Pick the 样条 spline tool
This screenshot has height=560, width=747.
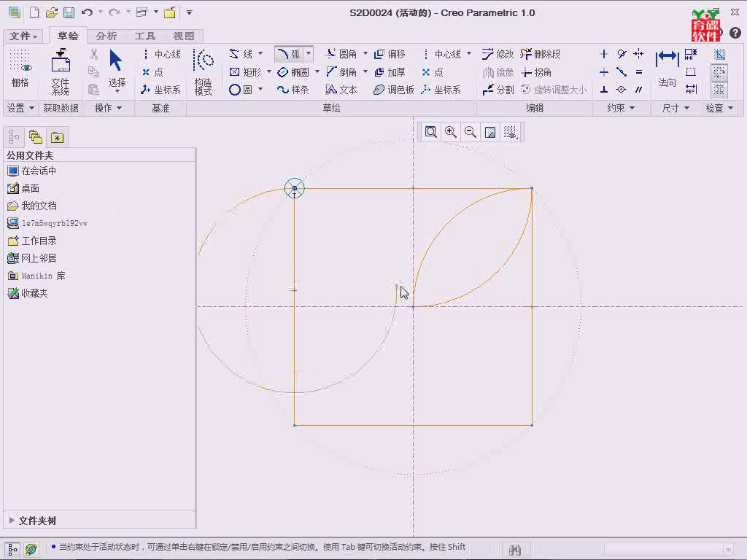[293, 90]
